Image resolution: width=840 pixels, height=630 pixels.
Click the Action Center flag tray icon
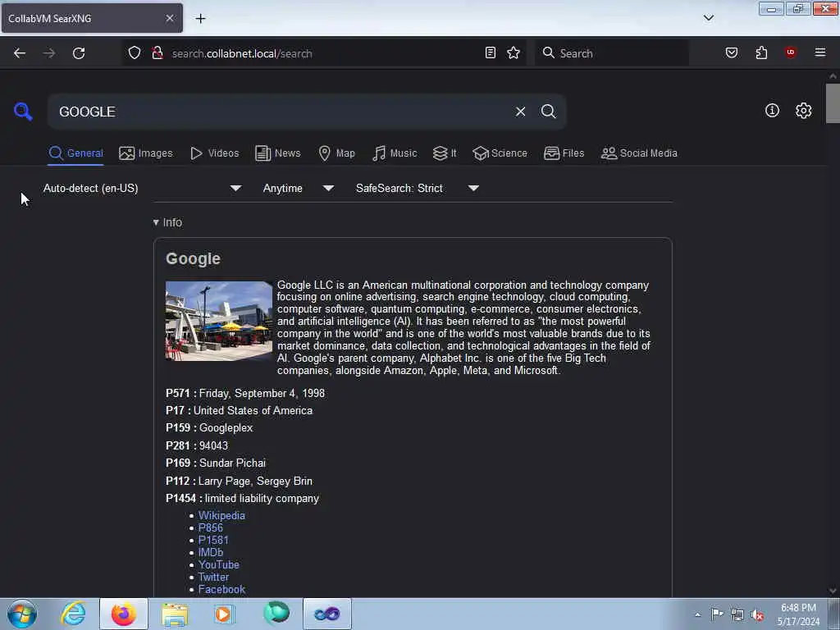717,614
